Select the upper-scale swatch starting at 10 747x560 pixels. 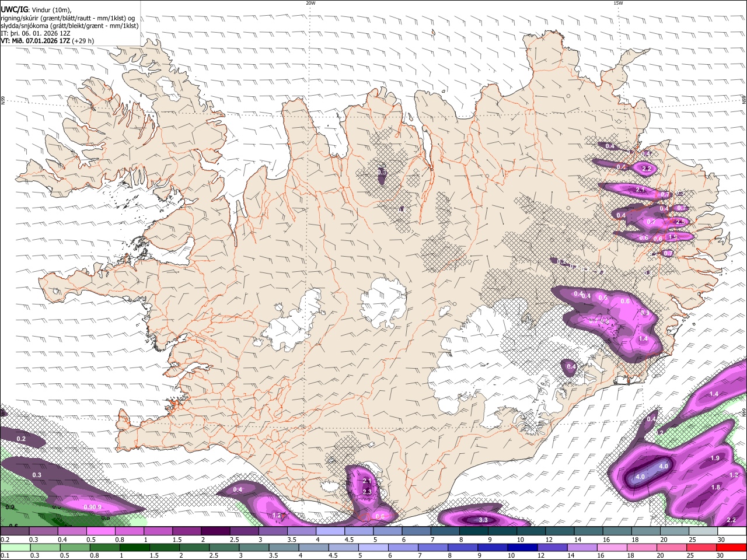(531, 531)
